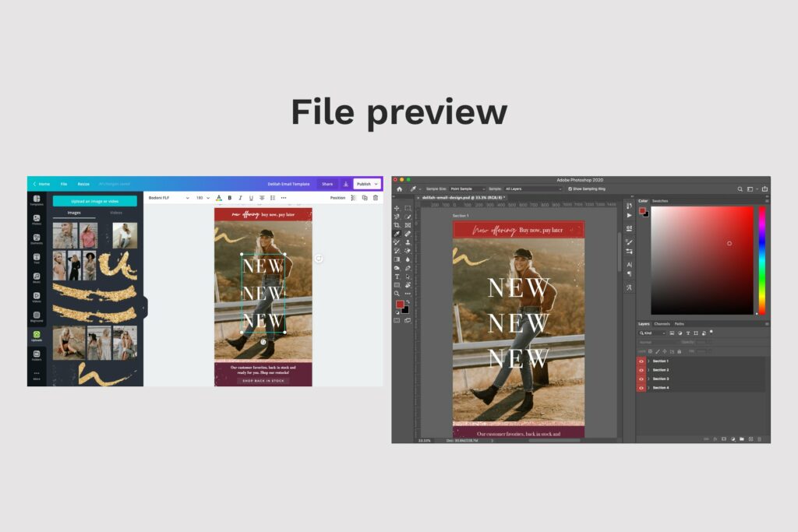
Task: Uncheck Show Sampling Ring in Photoshop
Action: pos(570,188)
